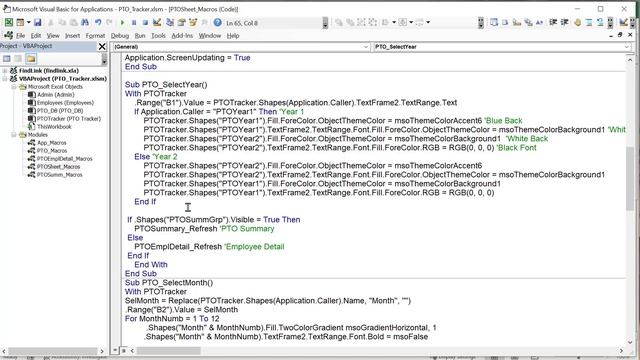Click the Quick Info icon
The height and width of the screenshot is (360, 640).
(x=517, y=22)
